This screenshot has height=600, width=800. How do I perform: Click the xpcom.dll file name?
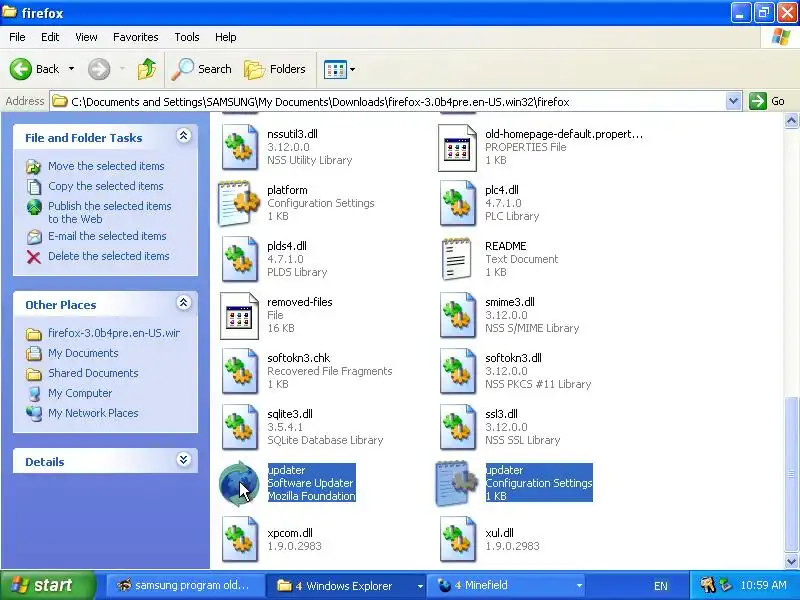(290, 533)
